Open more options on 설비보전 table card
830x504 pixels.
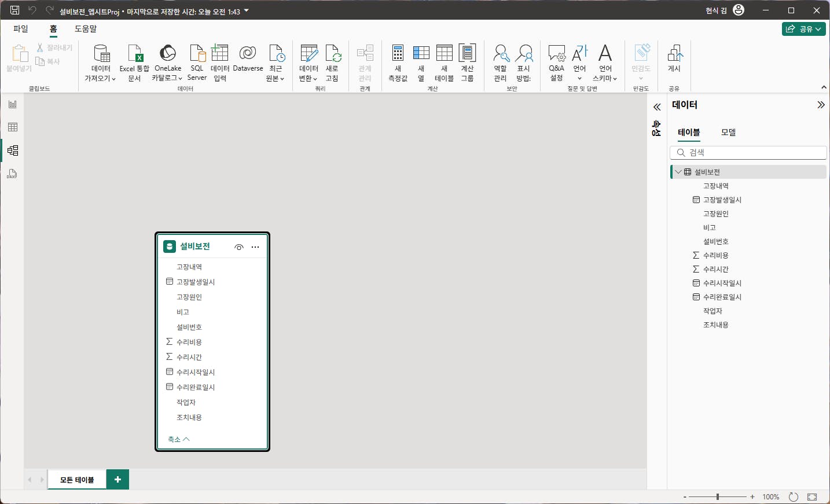[x=255, y=247]
